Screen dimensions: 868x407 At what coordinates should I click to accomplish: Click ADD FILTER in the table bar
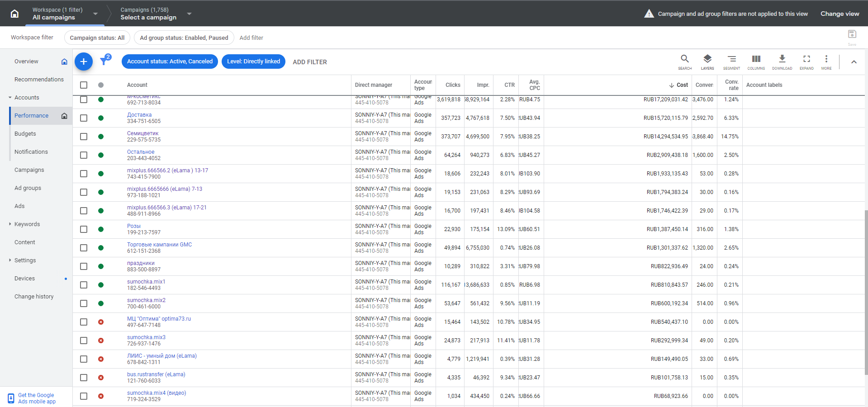point(310,62)
